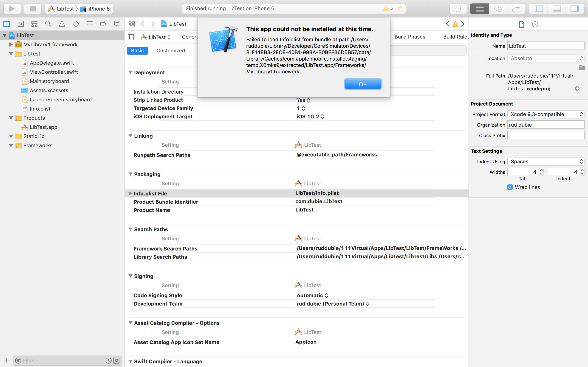588x367 pixels.
Task: Show the Quick Help inspector
Action: coord(535,24)
